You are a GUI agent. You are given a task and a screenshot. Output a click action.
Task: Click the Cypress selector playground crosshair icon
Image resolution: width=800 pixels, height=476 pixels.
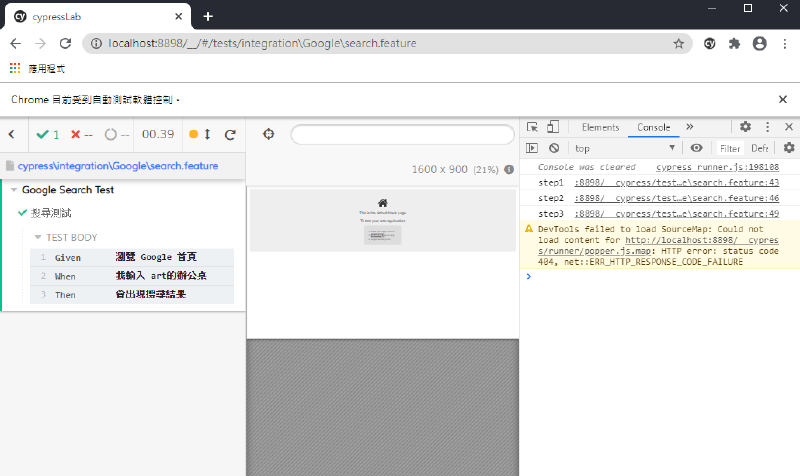pyautogui.click(x=268, y=135)
